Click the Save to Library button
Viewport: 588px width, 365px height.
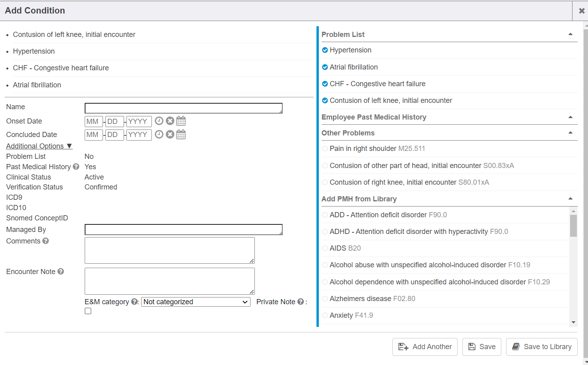click(x=541, y=347)
